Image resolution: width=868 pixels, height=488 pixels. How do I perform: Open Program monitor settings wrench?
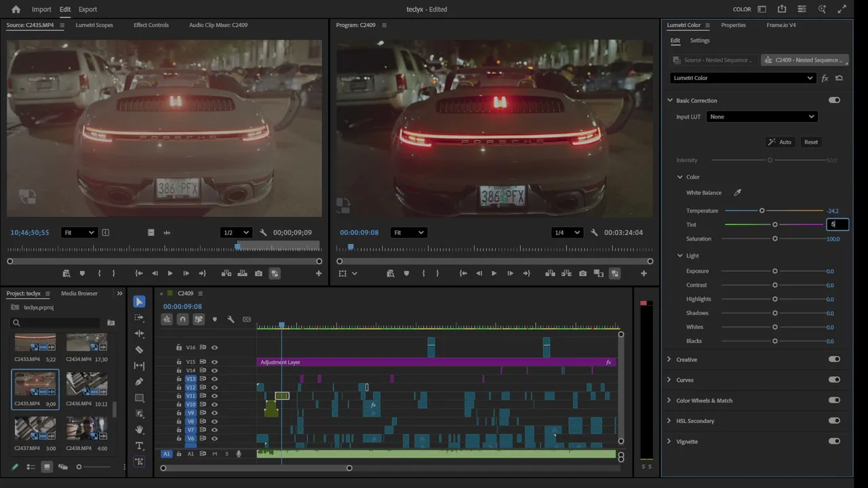tap(594, 232)
